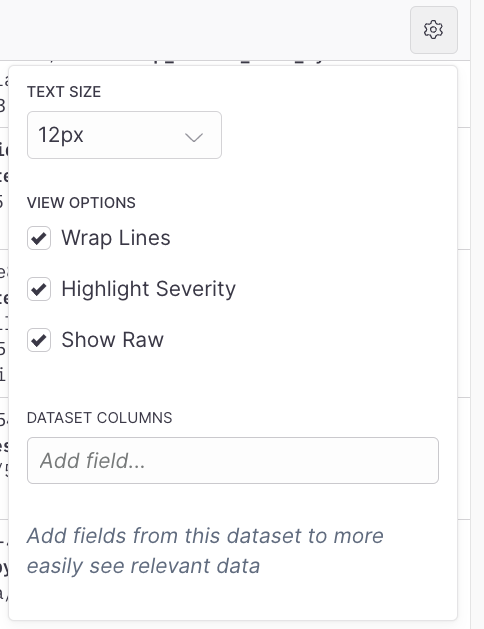Click the Show Raw label text

(112, 340)
